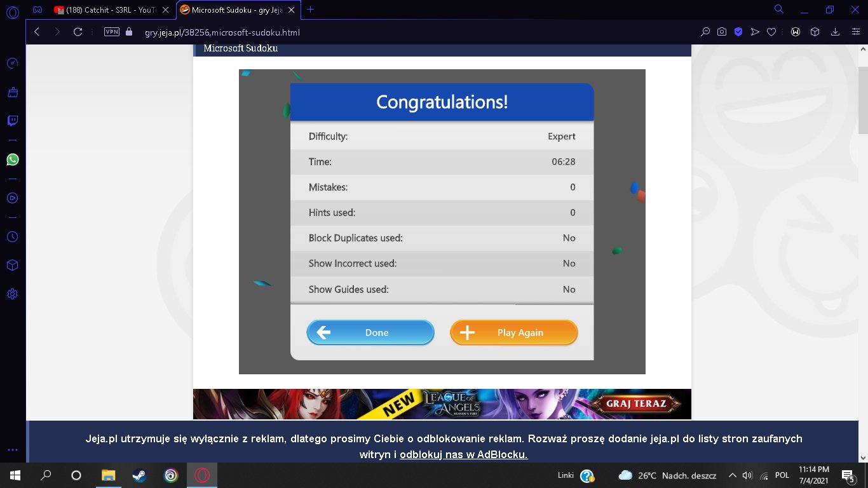Open the ad blocker shield icon
This screenshot has height=488, width=868.
(738, 32)
